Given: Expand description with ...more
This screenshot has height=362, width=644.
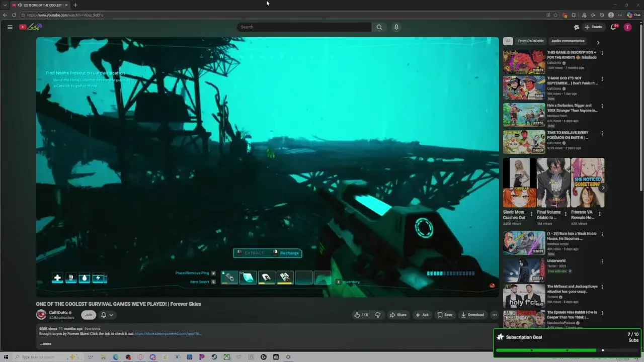Looking at the screenshot, I should pyautogui.click(x=45, y=344).
